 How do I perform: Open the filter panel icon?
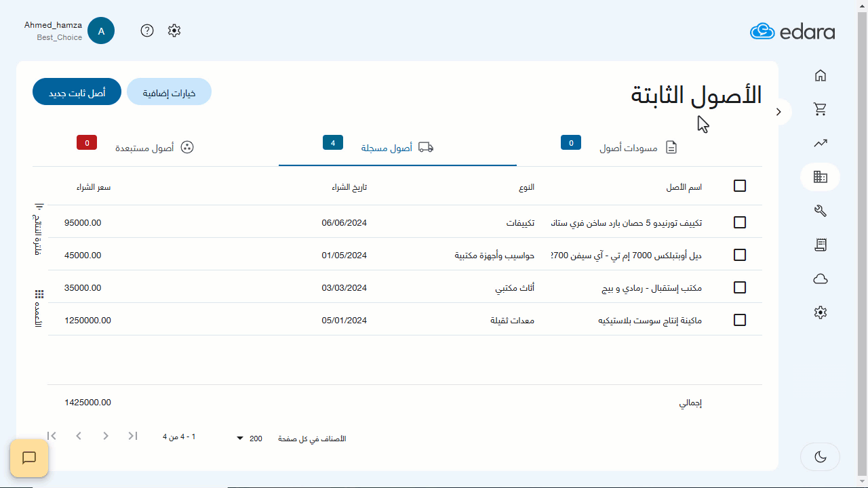(x=39, y=206)
